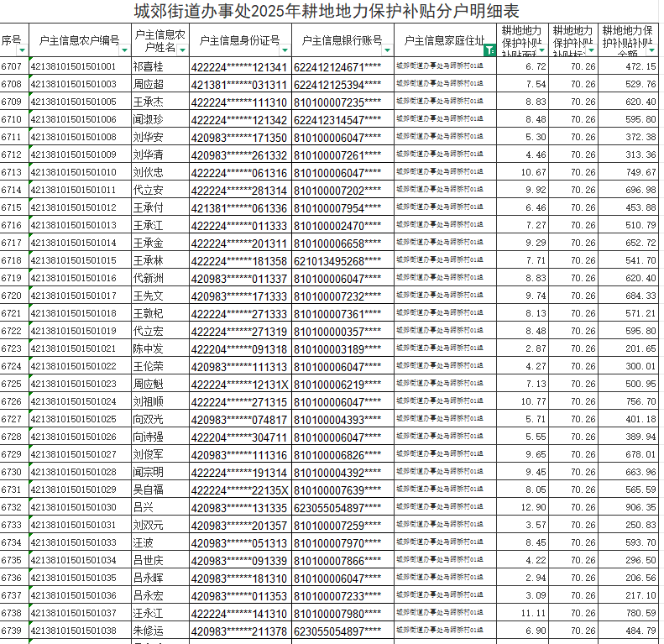Select the name cell 王承金
664x644 pixels.
click(x=160, y=243)
